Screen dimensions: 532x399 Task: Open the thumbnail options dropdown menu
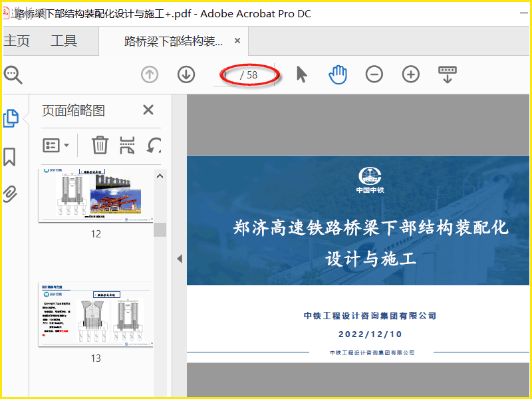tap(56, 145)
